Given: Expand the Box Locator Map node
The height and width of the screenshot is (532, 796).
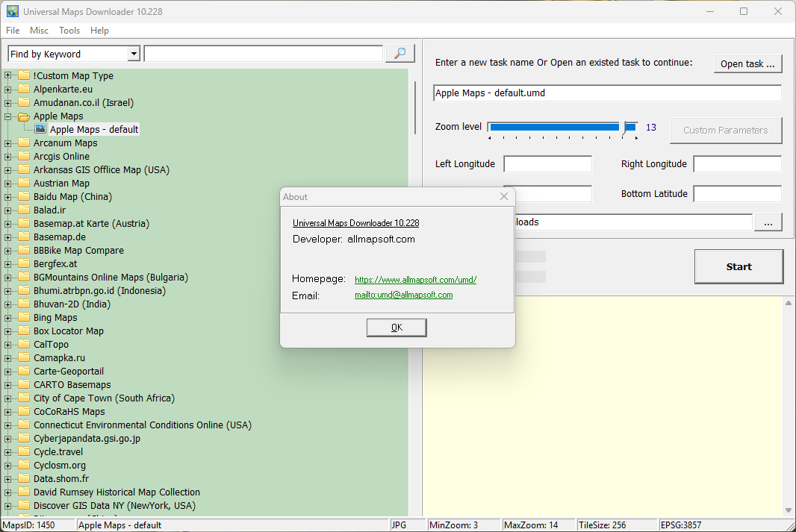Looking at the screenshot, I should [x=7, y=331].
